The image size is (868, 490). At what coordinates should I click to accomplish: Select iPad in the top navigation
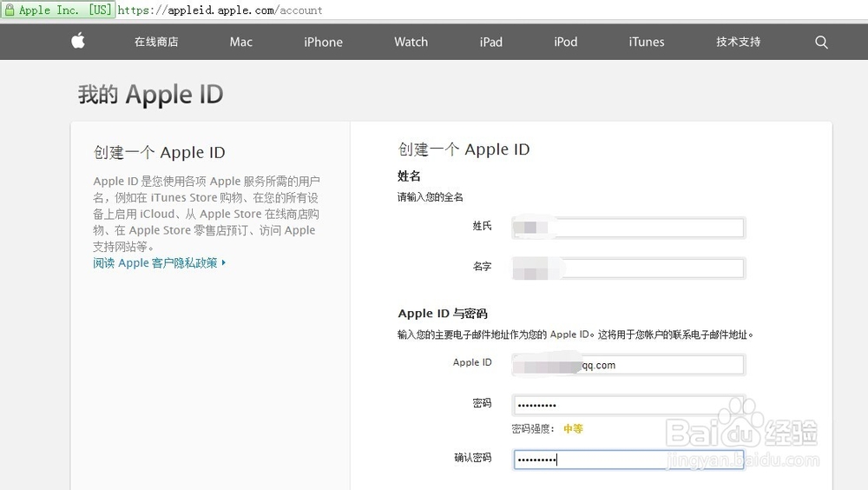pos(491,42)
